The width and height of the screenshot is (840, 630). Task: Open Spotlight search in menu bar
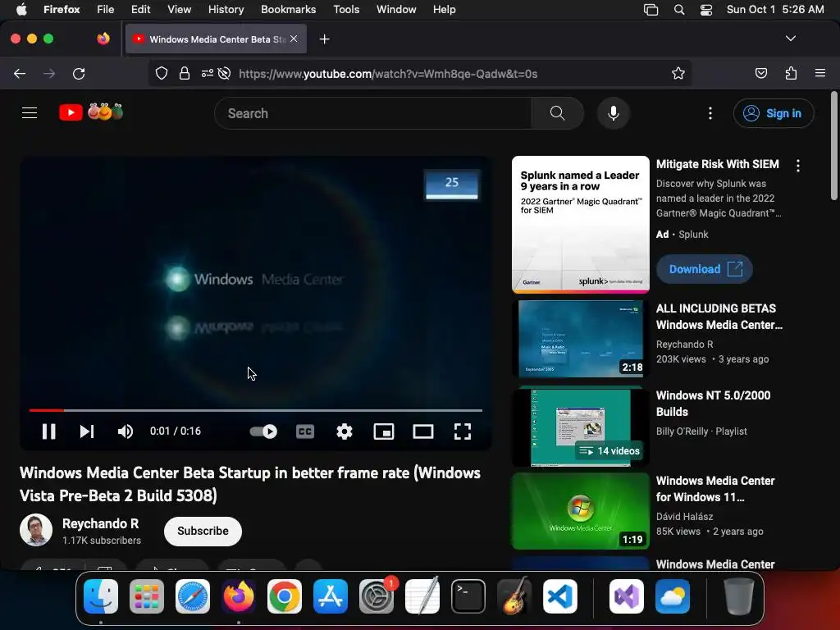click(679, 10)
